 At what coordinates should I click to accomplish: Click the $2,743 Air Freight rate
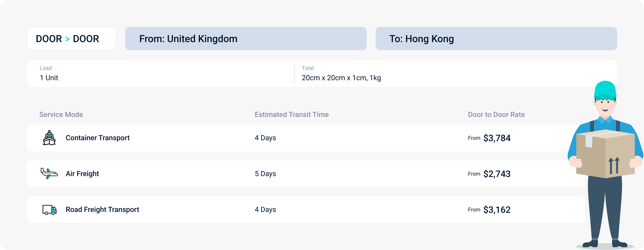[496, 174]
